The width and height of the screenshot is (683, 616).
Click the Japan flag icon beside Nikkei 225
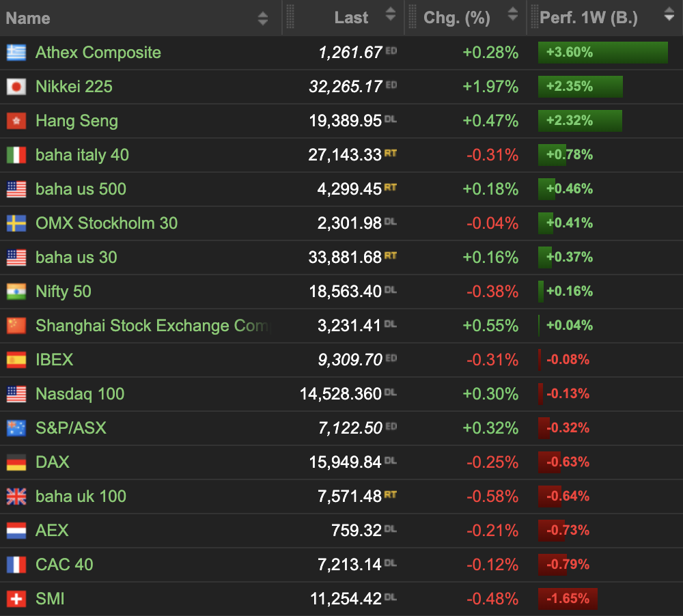(16, 87)
